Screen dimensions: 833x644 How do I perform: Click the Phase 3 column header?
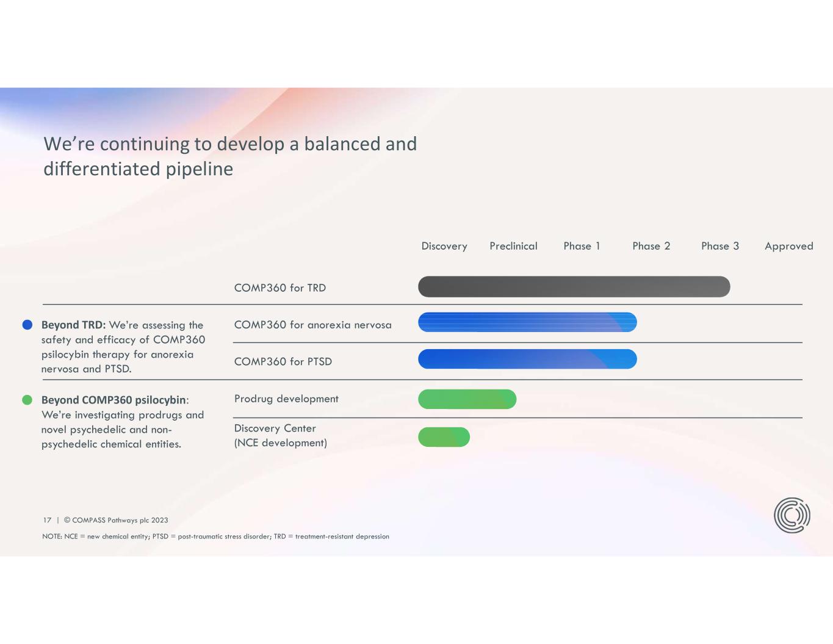click(719, 246)
